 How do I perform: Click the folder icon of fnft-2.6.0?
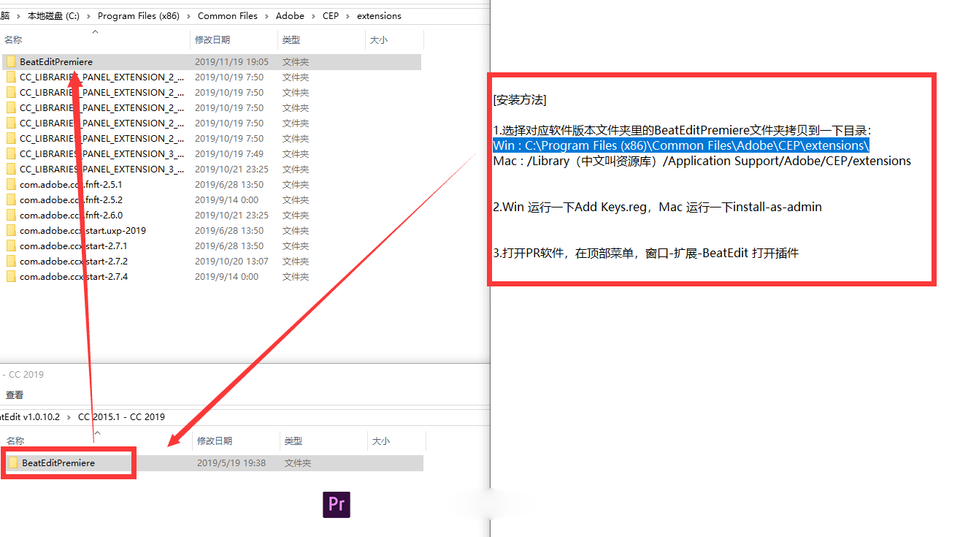[x=11, y=215]
